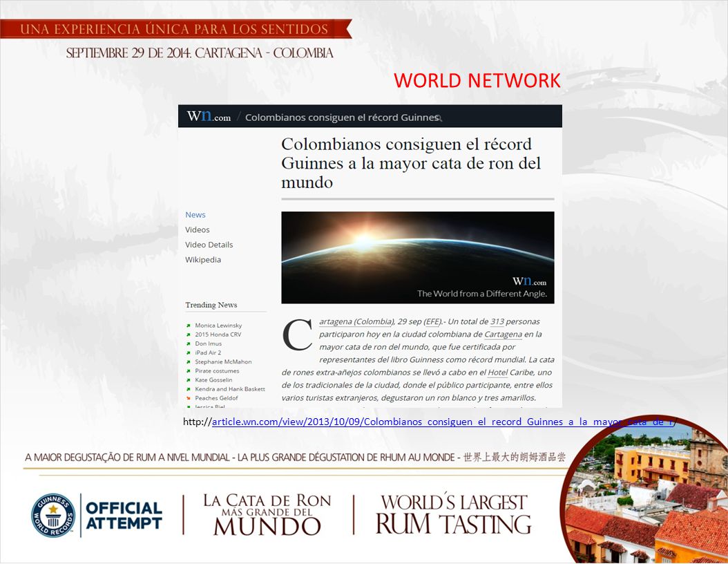Screen dimensions: 728x564
Task: Follow the Cartagena (Colombia) link in article
Action: (357, 321)
